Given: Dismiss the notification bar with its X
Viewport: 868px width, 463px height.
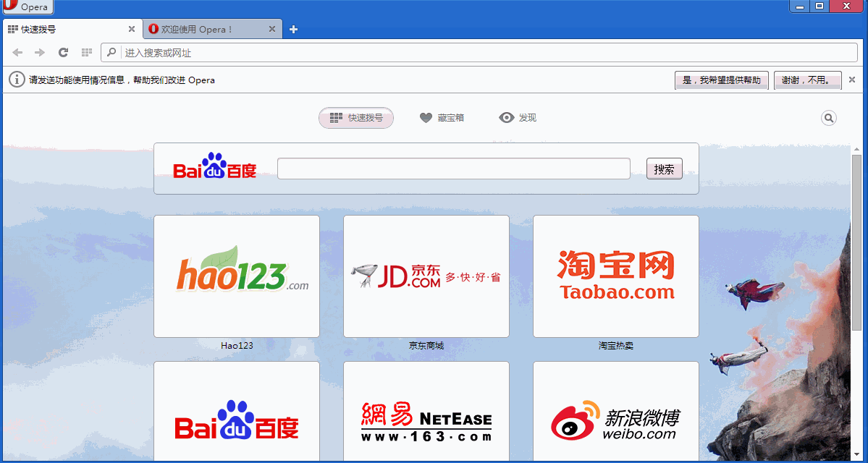Looking at the screenshot, I should [852, 80].
